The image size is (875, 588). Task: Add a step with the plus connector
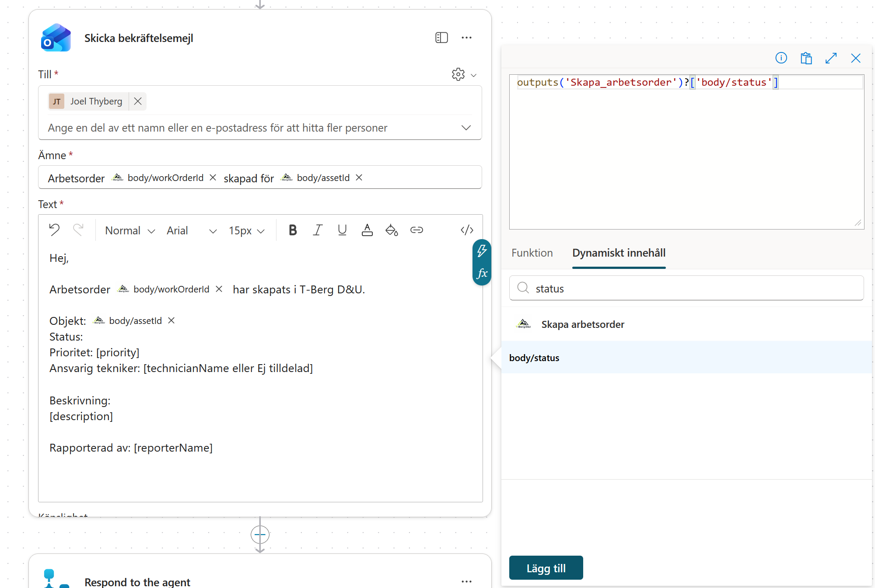click(x=260, y=534)
